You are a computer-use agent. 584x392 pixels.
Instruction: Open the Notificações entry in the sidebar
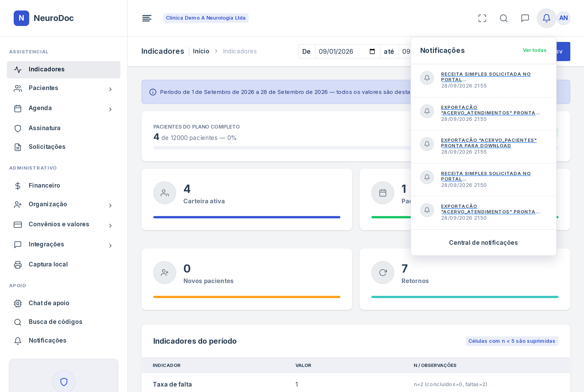pyautogui.click(x=64, y=340)
